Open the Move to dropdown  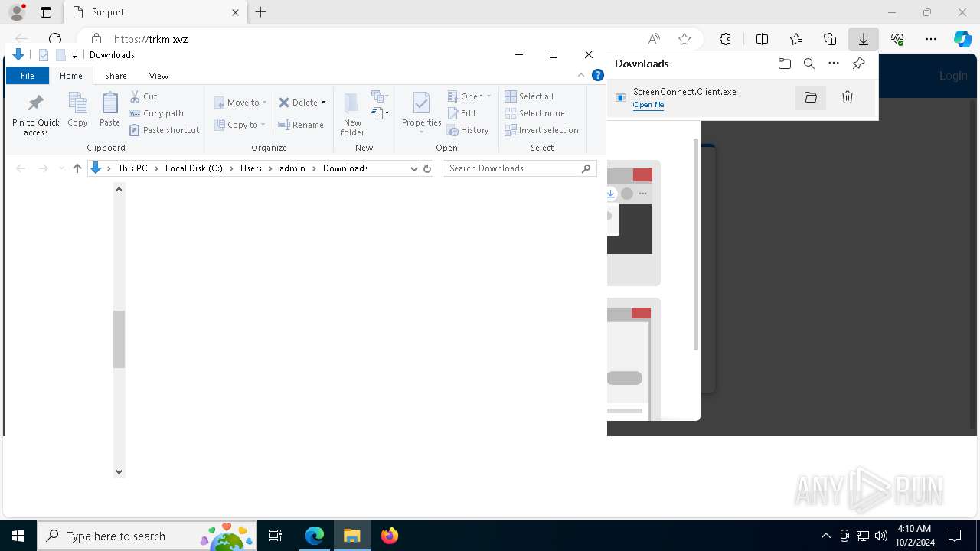240,103
